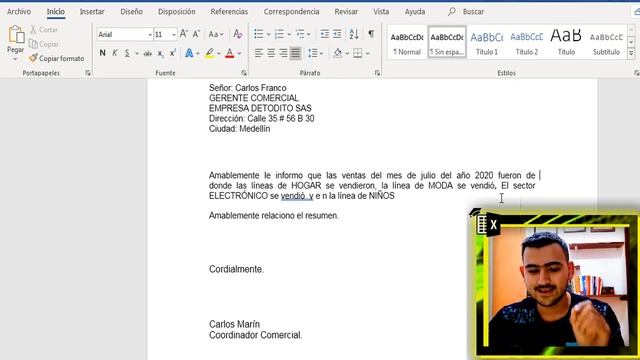The image size is (640, 360).
Task: Open the Archivo menu
Action: tap(19, 11)
